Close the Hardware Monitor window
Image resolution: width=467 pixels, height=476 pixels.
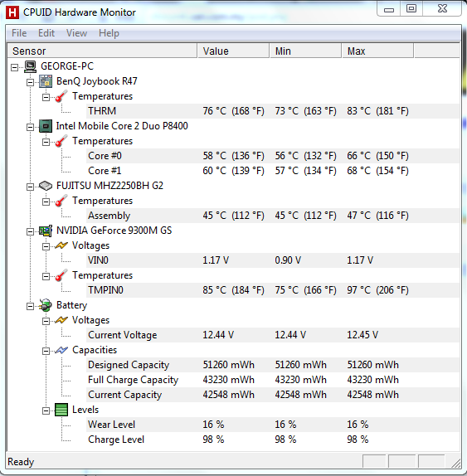(442, 8)
